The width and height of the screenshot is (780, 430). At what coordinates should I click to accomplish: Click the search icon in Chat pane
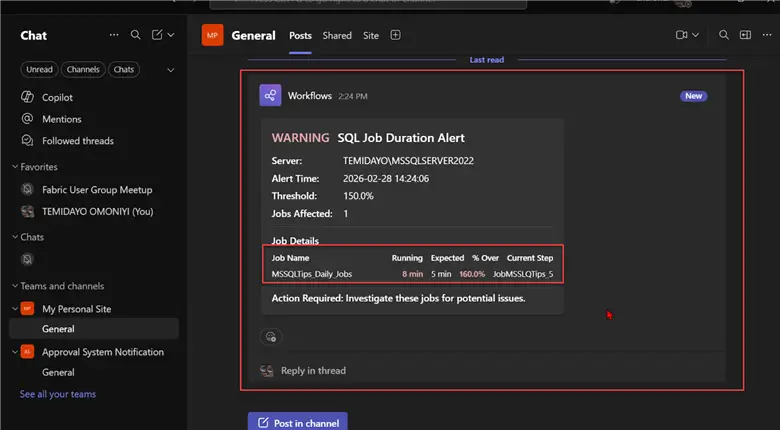pos(135,35)
